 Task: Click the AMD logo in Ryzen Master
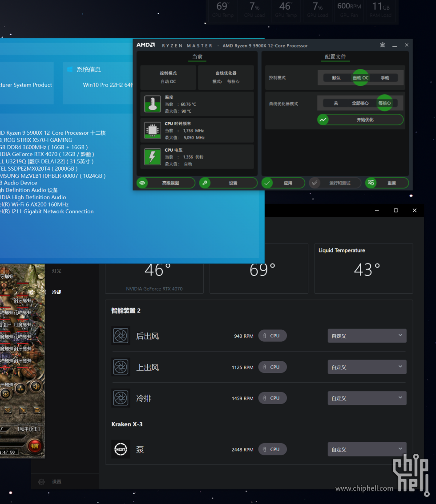coord(145,45)
